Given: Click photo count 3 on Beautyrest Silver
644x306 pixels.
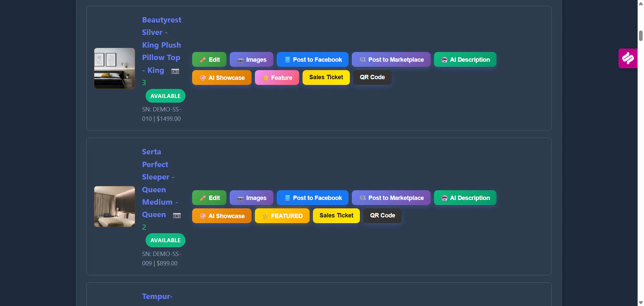Looking at the screenshot, I should (144, 83).
